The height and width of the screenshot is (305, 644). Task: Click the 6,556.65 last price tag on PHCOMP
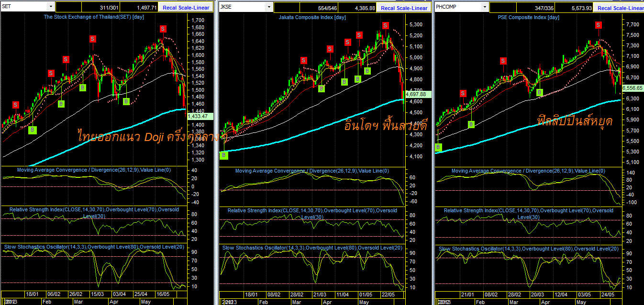[x=633, y=88]
